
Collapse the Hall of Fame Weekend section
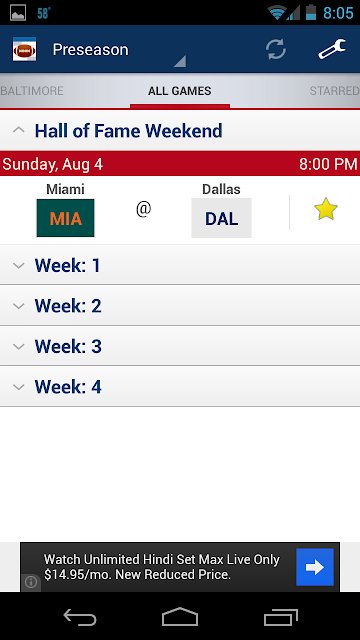point(180,131)
